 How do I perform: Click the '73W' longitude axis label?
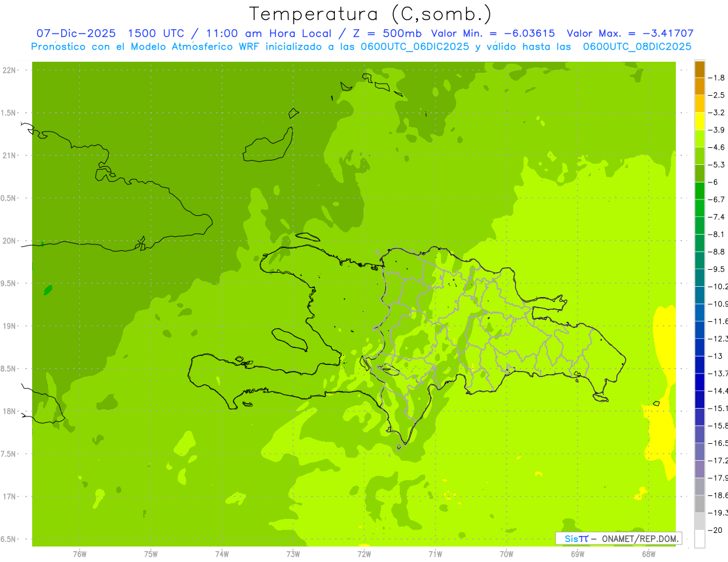(x=292, y=554)
